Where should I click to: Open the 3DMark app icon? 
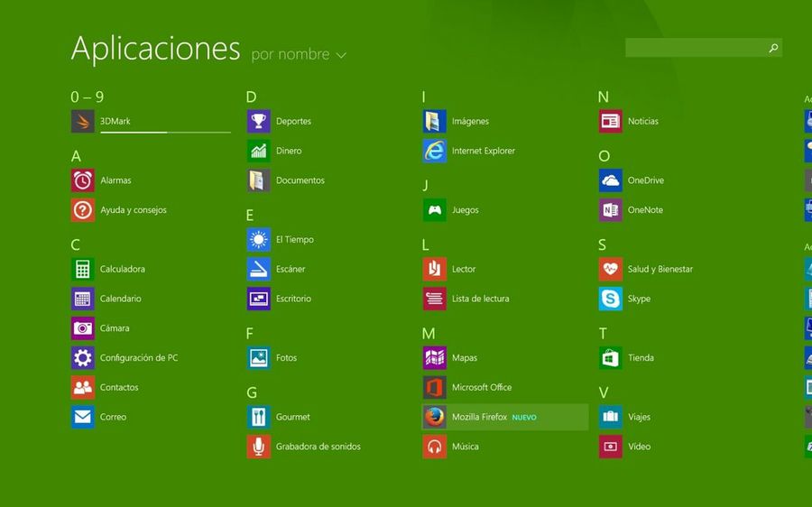click(x=83, y=121)
